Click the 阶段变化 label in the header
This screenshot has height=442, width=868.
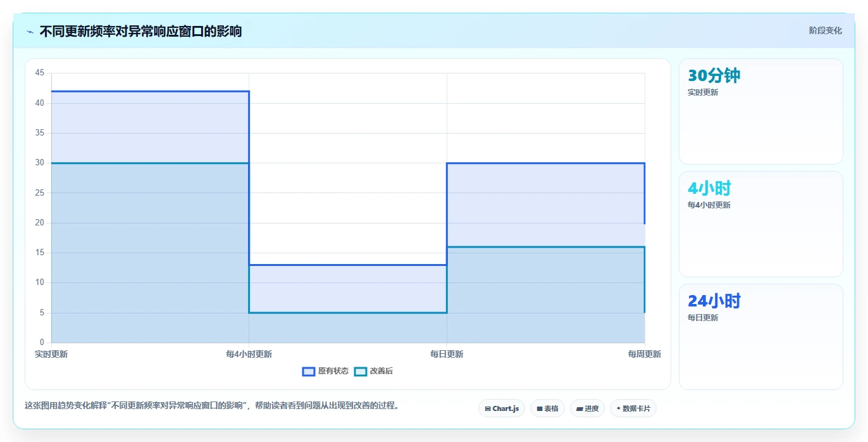[x=826, y=30]
